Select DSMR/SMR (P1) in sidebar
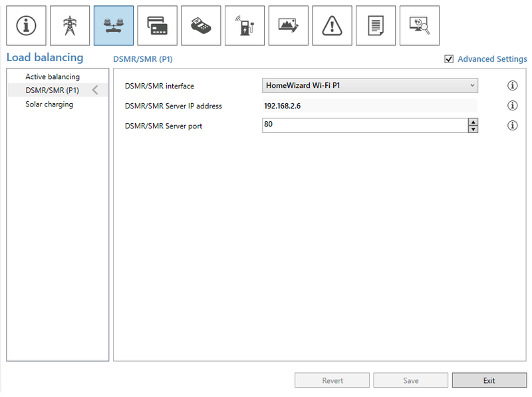 coord(58,90)
